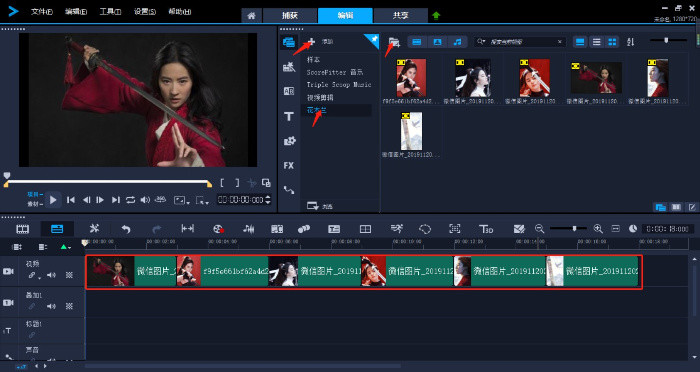The image size is (700, 372).
Task: Switch to storyboard view
Action: [23, 229]
